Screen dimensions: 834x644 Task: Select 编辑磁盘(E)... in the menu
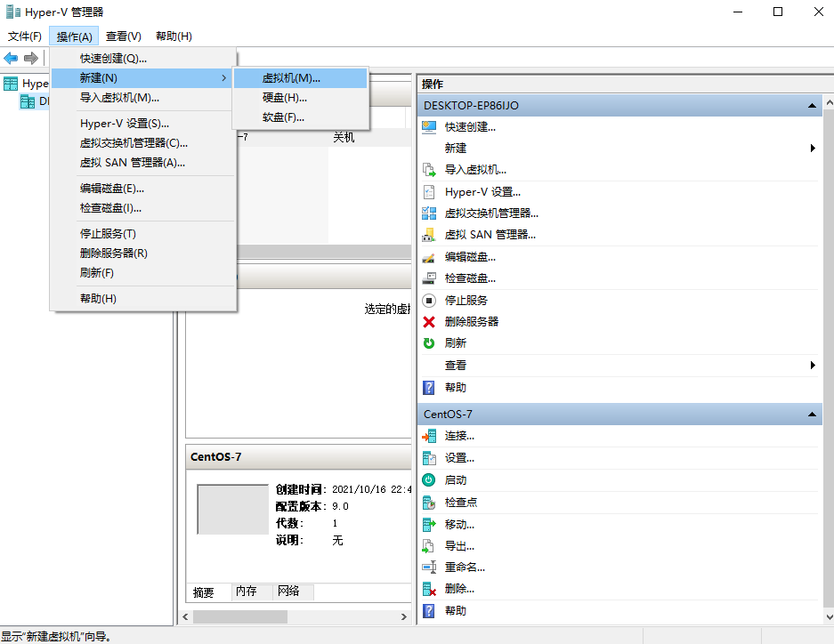pos(142,188)
